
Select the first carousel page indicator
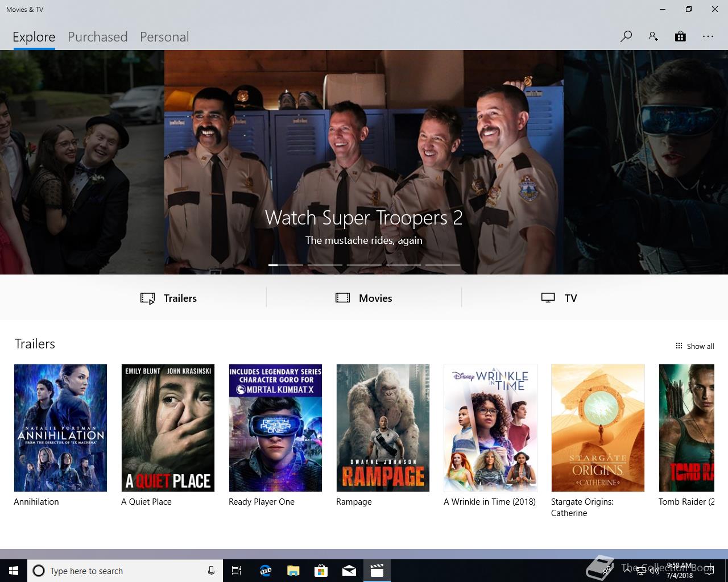click(286, 265)
